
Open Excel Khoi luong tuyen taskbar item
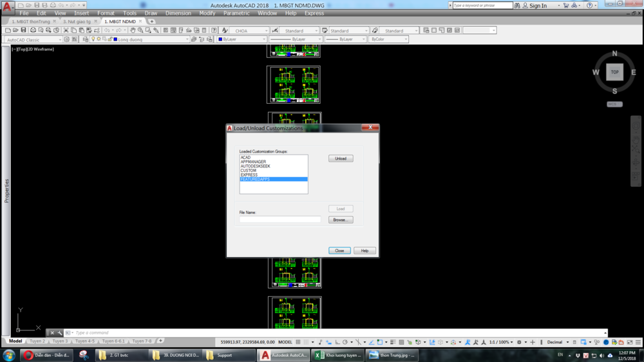337,355
